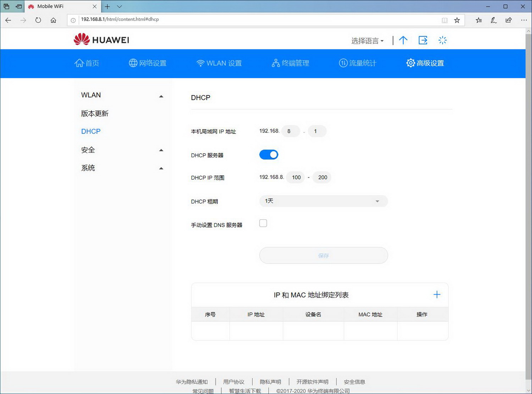The height and width of the screenshot is (394, 532).
Task: Open the 华为隐私通知 privacy link
Action: [x=192, y=382]
